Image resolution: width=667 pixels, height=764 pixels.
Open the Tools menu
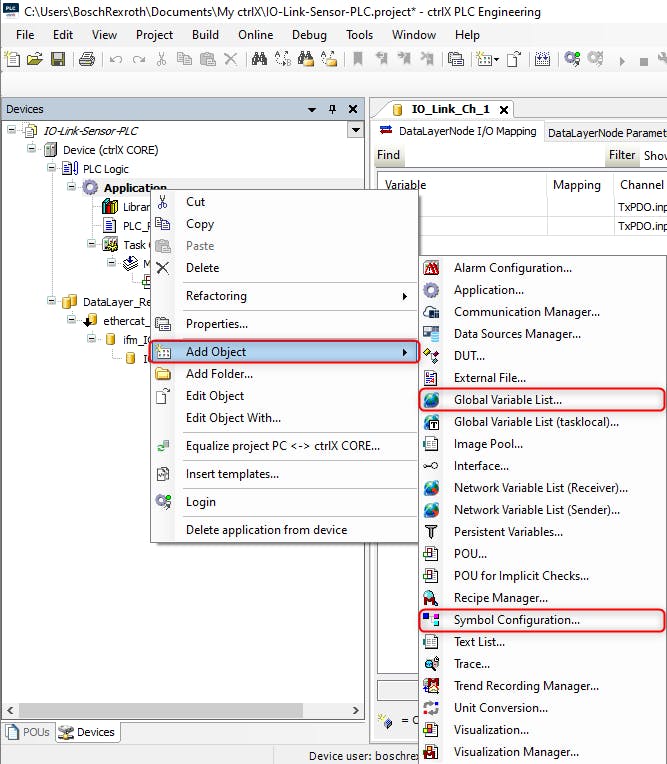[x=359, y=35]
